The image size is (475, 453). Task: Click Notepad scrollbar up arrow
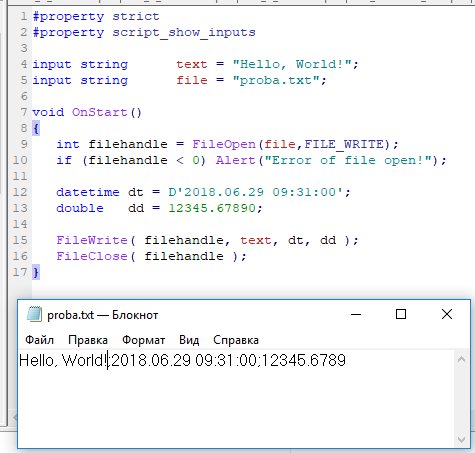[461, 359]
